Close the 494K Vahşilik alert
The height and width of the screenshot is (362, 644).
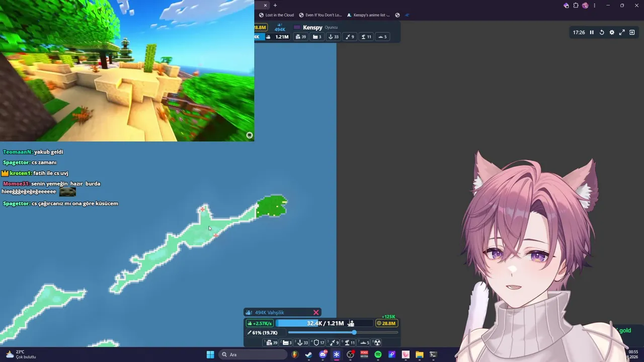316,313
